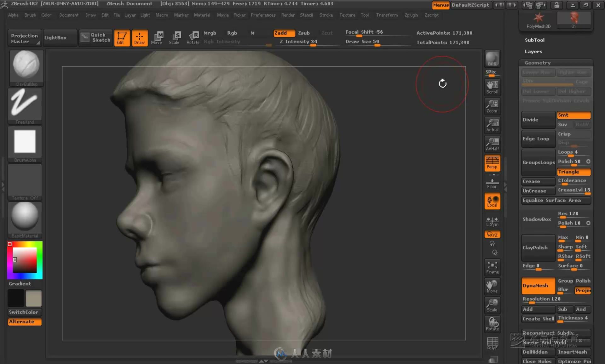The image size is (605, 364).
Task: Open the Stroke menu
Action: tap(326, 15)
